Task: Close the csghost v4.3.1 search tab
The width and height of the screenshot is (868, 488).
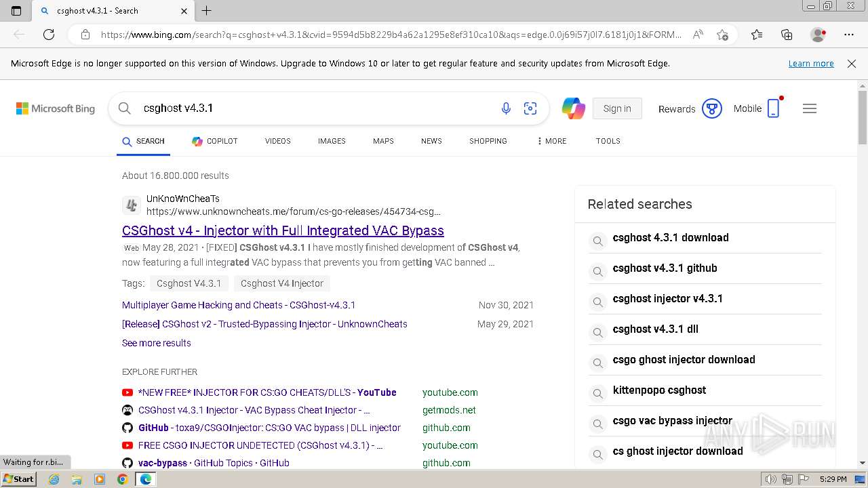Action: [184, 11]
